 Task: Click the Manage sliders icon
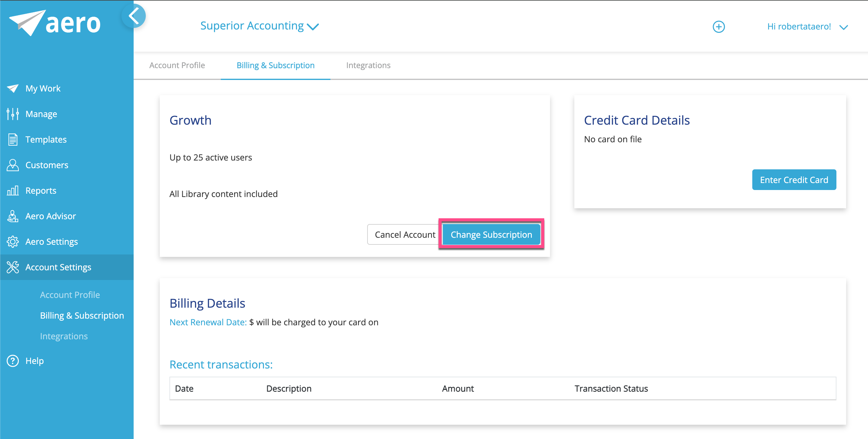(13, 114)
